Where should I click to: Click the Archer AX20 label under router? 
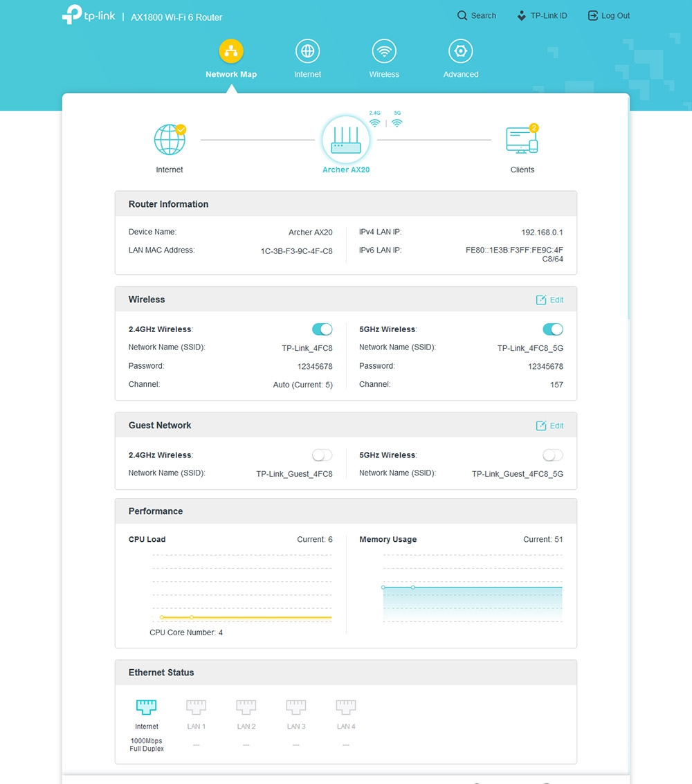click(x=346, y=170)
